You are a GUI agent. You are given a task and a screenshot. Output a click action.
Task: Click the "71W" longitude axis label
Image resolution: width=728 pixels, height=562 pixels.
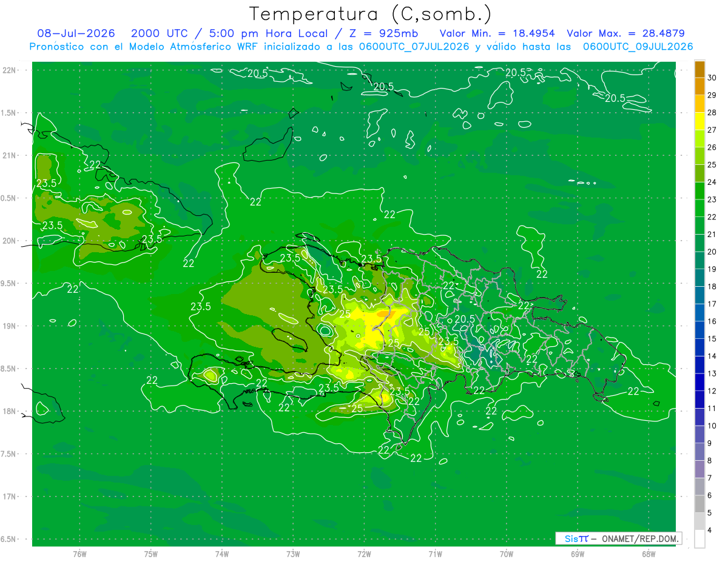click(x=435, y=554)
